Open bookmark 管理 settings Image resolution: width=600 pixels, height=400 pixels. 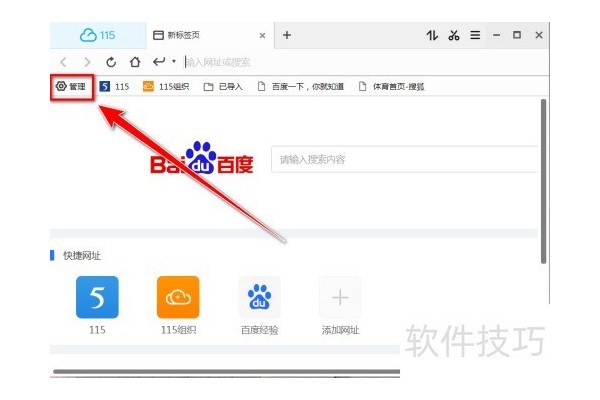(x=71, y=87)
